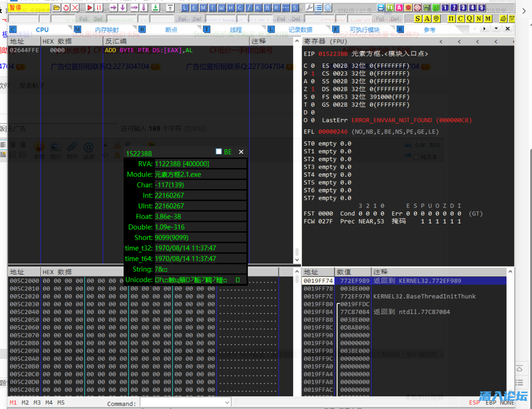
Task: Click the yellow Q plugin button
Action: click(469, 19)
